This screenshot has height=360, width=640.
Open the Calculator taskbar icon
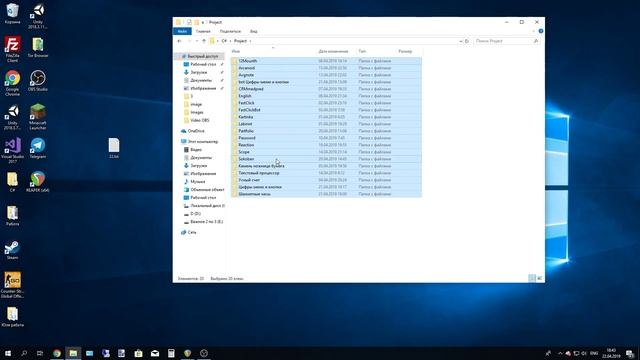171,353
